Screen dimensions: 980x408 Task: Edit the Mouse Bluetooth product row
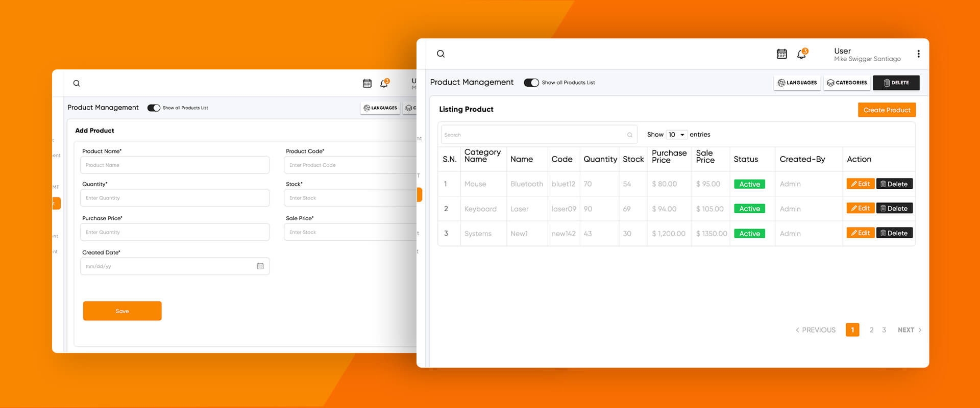coord(860,184)
